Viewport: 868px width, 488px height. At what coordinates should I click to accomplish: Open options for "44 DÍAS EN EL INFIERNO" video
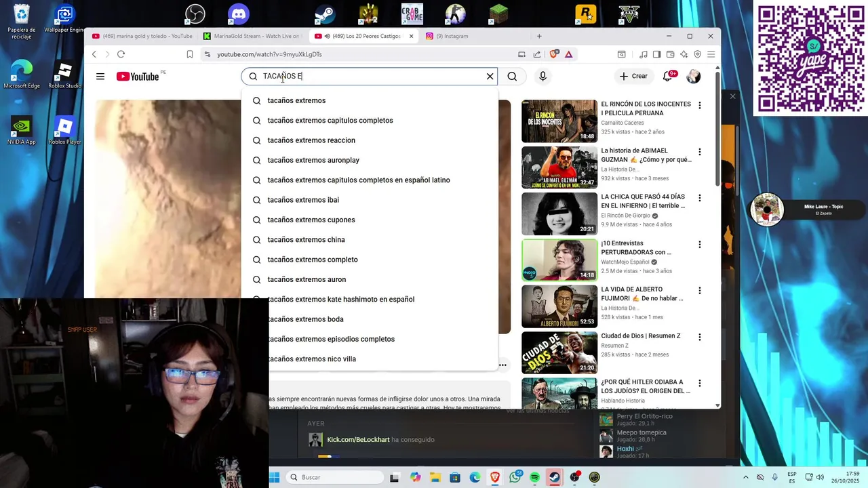click(x=700, y=198)
